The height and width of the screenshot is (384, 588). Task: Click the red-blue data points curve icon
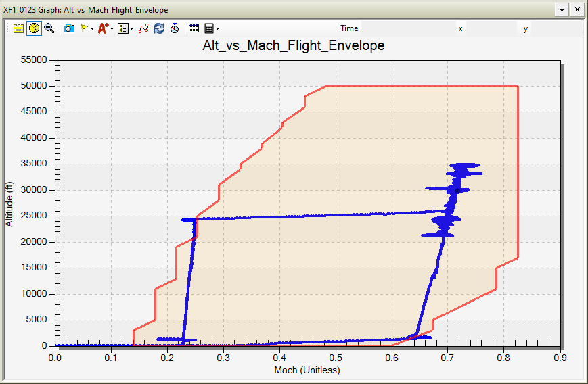coord(143,28)
